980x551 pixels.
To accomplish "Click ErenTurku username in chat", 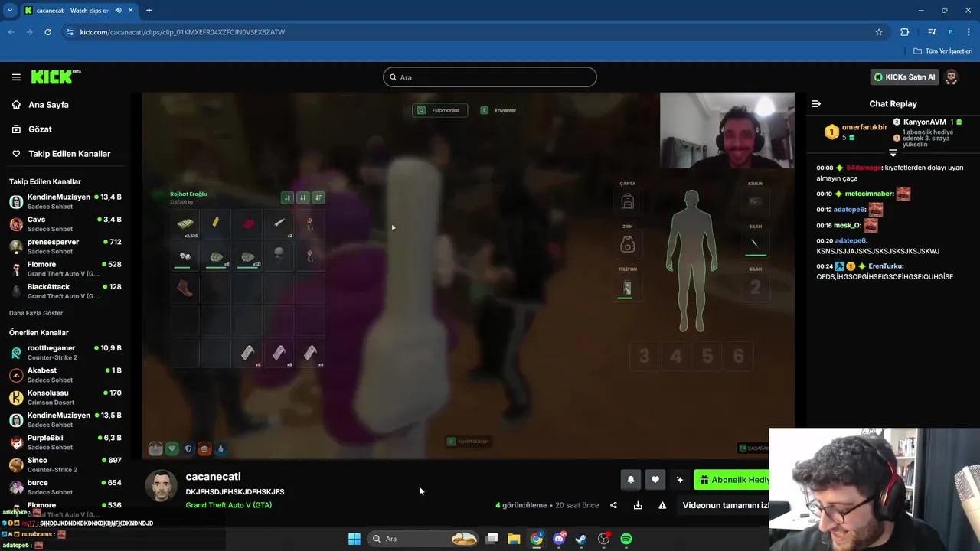I will (886, 266).
